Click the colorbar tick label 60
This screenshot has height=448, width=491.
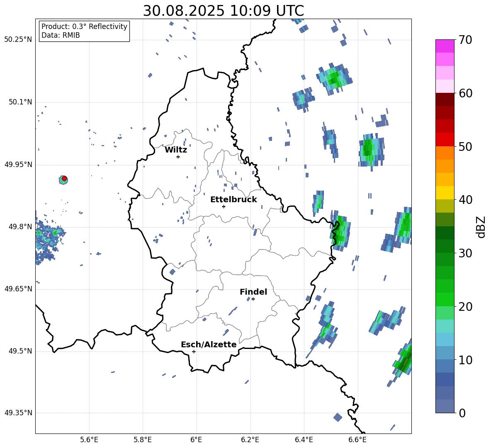(x=465, y=93)
